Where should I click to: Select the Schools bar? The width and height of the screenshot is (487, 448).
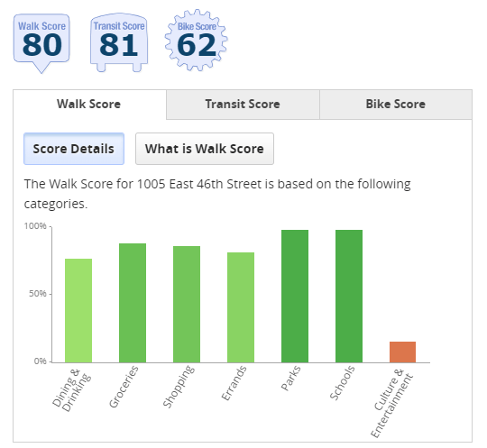[349, 297]
